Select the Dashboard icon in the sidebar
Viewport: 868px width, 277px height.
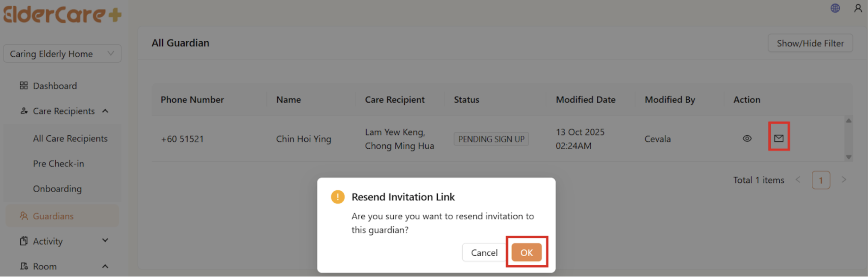pos(24,86)
